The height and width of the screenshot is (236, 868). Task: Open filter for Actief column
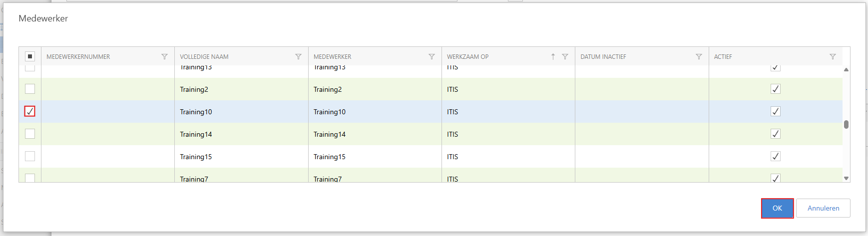pyautogui.click(x=833, y=57)
